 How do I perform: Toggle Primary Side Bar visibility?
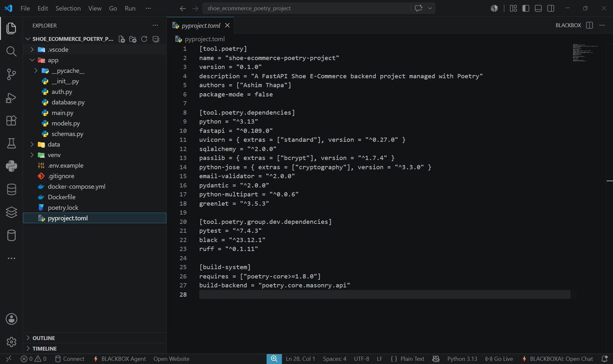coord(526,8)
